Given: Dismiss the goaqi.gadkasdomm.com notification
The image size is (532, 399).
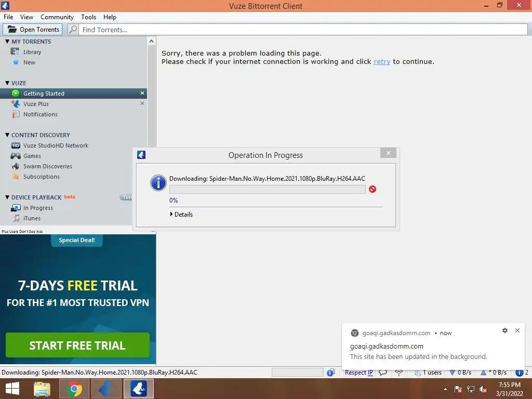Looking at the screenshot, I should coord(517,330).
